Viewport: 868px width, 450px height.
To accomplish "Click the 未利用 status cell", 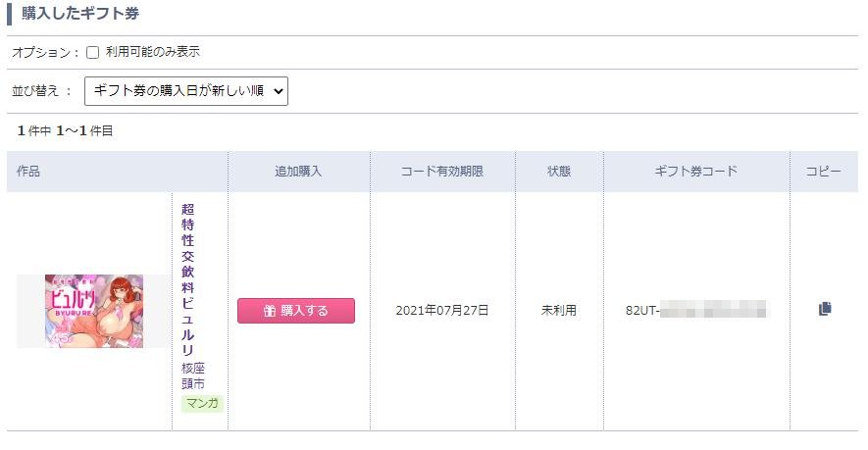I will point(558,311).
